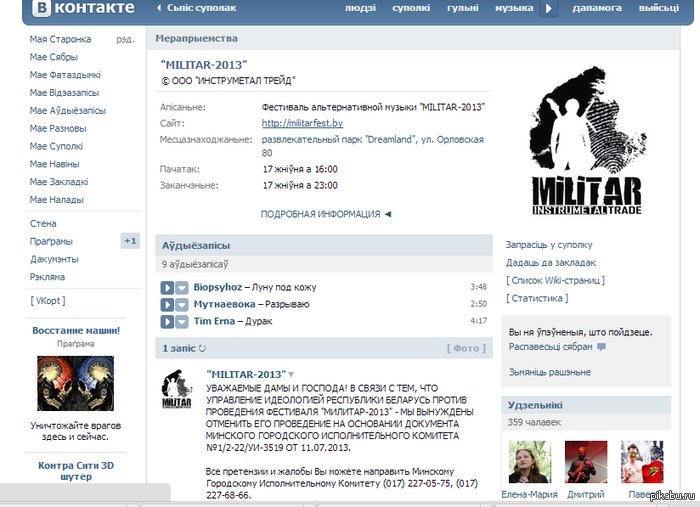This screenshot has width=700, height=507.
Task: Click Зьмяніць рашэньне link
Action: pos(549,372)
